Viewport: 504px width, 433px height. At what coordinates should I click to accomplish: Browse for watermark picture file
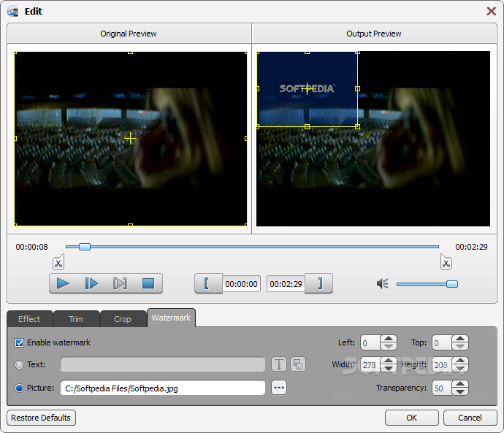(x=279, y=388)
